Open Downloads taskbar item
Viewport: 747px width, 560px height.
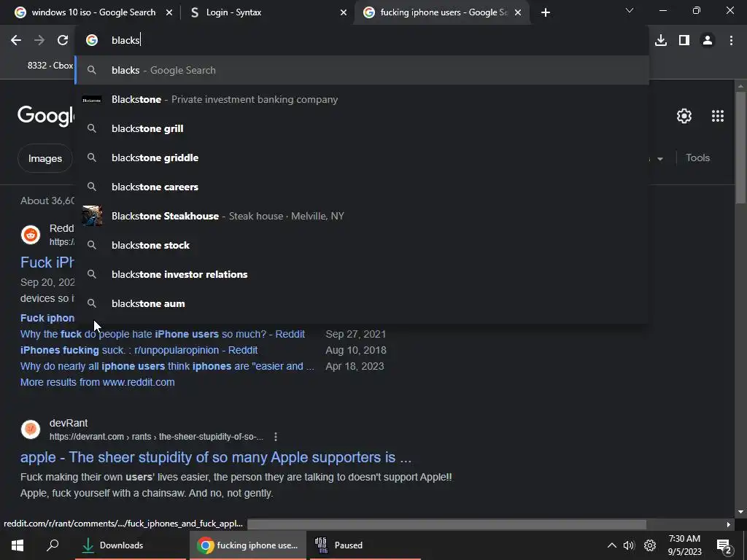click(x=130, y=545)
